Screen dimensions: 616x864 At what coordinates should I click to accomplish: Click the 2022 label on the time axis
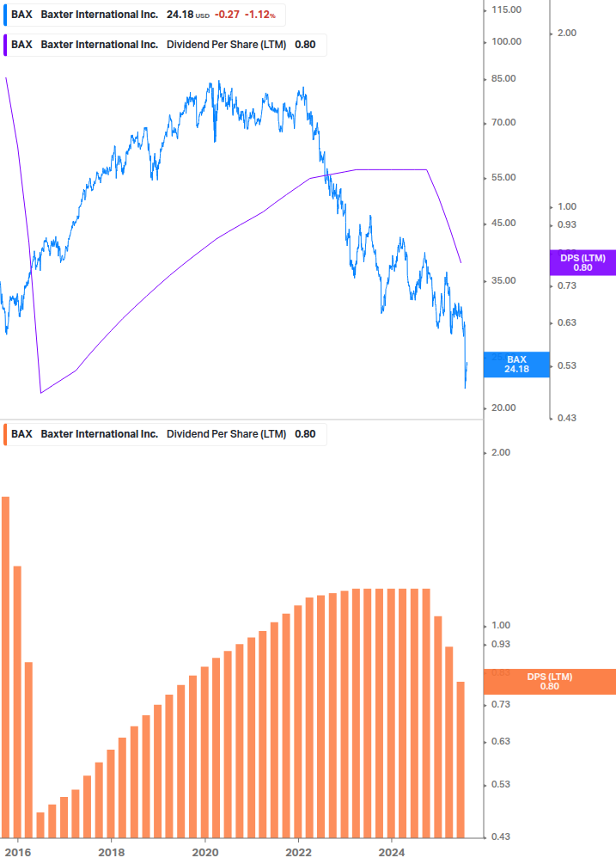tap(298, 853)
